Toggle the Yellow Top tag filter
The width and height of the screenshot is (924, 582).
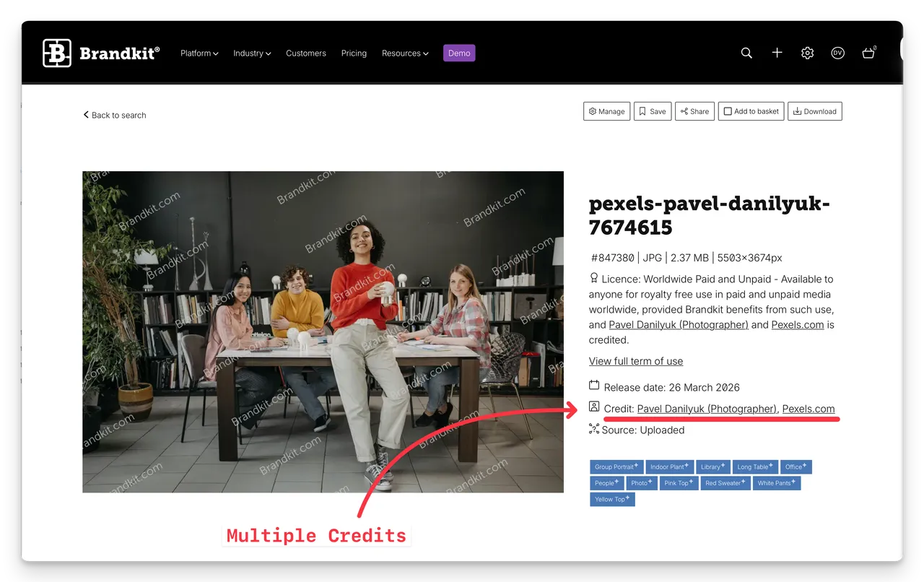[x=611, y=499]
